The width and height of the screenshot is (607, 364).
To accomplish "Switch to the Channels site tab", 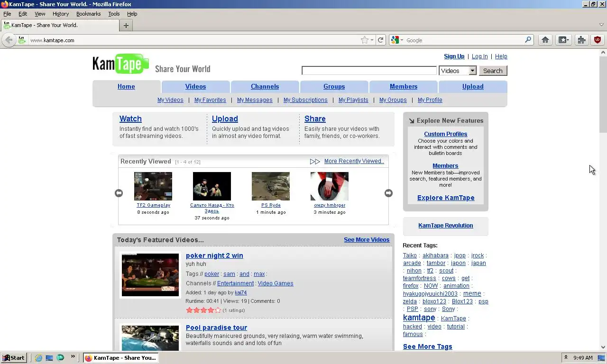I will click(265, 86).
